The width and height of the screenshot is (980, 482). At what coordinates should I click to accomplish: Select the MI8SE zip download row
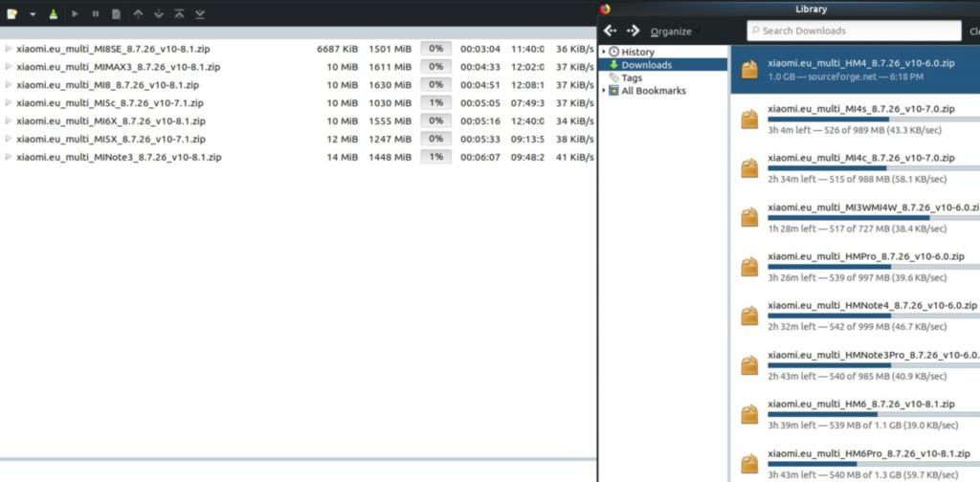299,48
